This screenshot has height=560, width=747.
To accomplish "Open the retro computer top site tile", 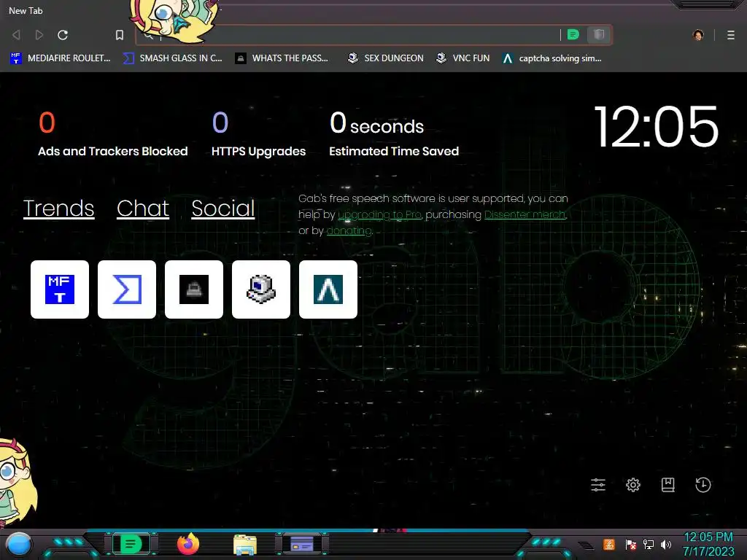I will pos(261,289).
